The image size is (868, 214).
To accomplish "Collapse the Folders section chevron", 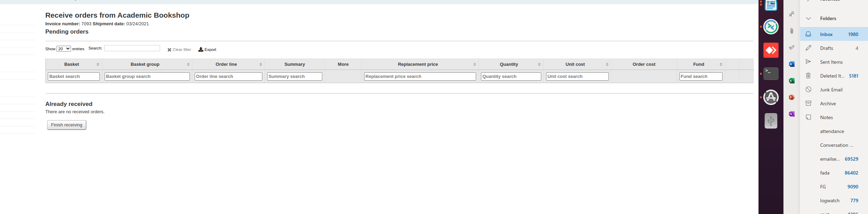I will click(808, 19).
